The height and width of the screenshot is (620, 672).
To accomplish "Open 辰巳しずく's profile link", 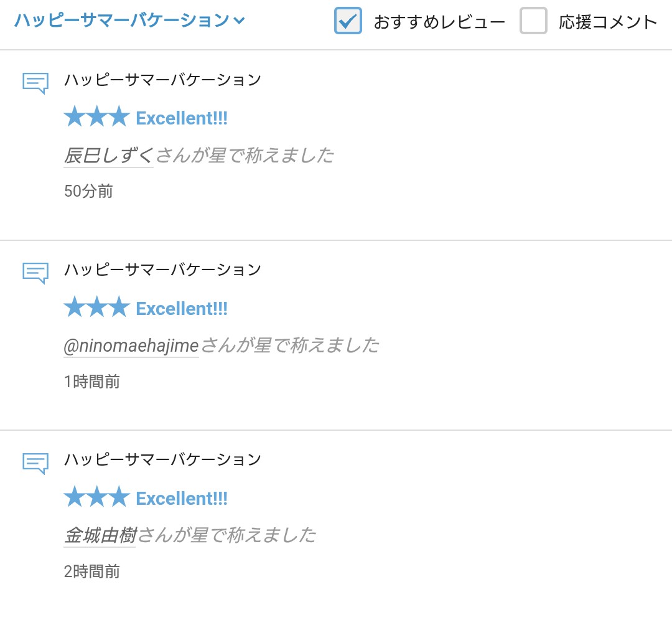I will pyautogui.click(x=108, y=156).
